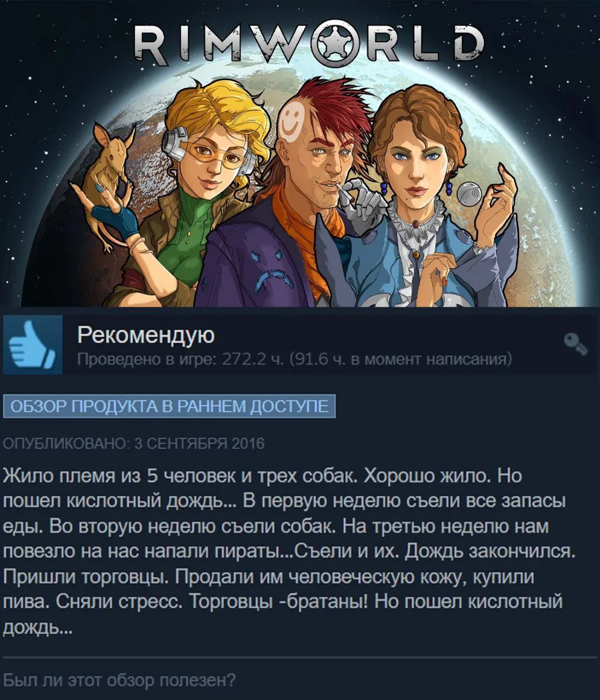The image size is (600, 700).
Task: Click the publication date '3 СЕНТЯБРЯ 2016'
Action: point(199,443)
